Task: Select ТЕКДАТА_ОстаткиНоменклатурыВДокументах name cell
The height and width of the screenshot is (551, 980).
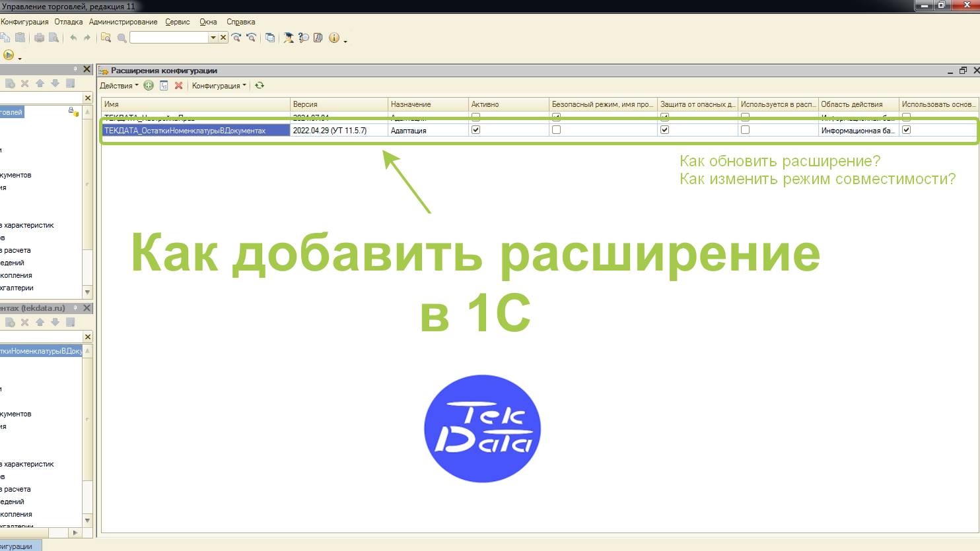Action: [x=195, y=130]
